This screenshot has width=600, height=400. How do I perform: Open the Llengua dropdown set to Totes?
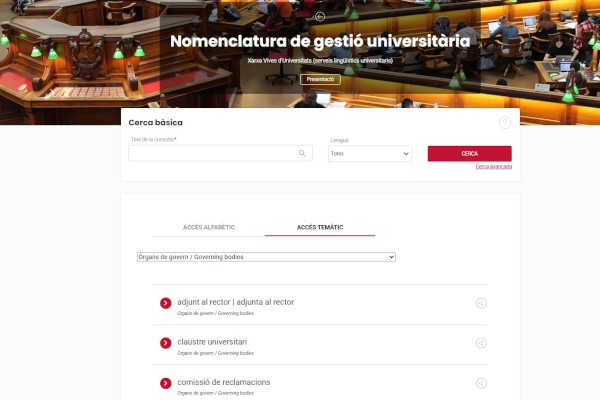(x=370, y=153)
